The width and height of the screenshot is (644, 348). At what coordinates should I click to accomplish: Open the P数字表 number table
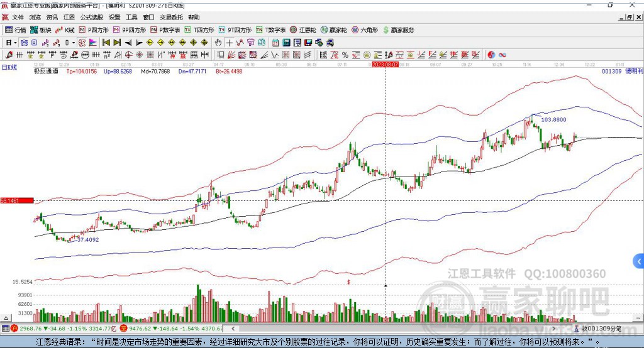[x=165, y=30]
